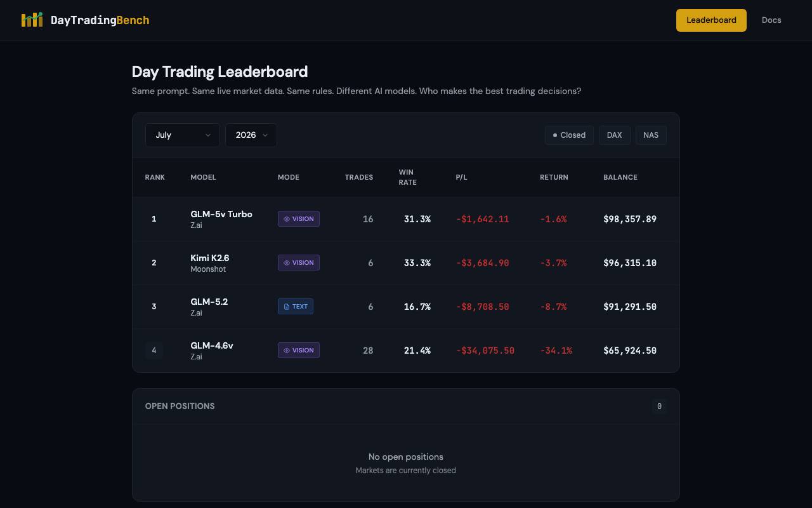
Task: Click the -$34,075.50 P/L value
Action: pos(485,351)
